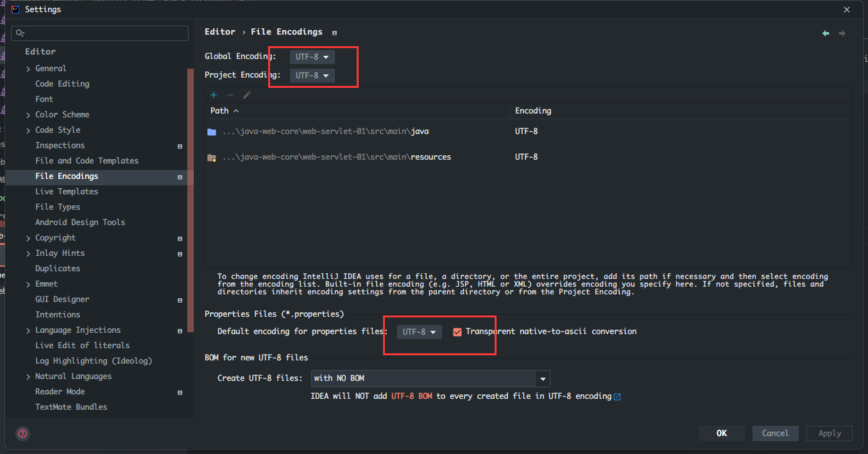Open Intentions settings page
Image resolution: width=868 pixels, height=454 pixels.
click(58, 314)
